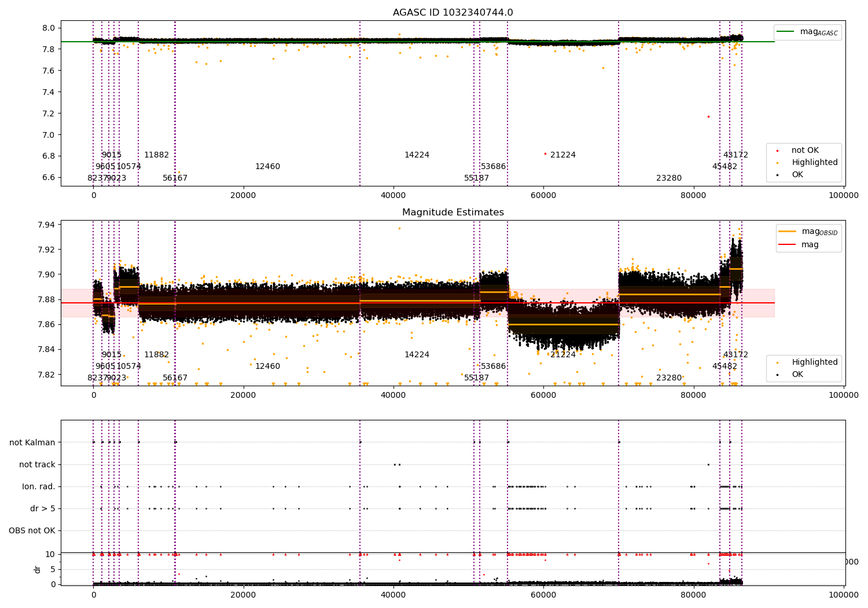Click the 60000 x-axis tick under middle plot

tap(543, 395)
